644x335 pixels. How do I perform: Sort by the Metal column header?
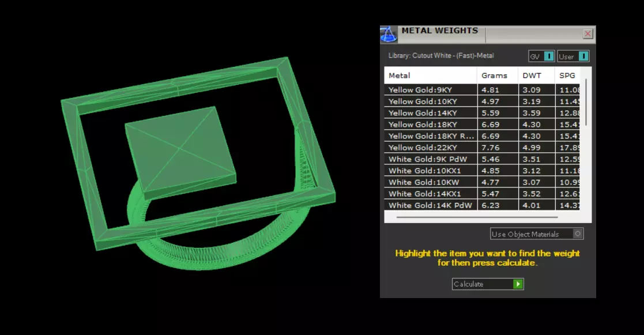click(x=431, y=76)
